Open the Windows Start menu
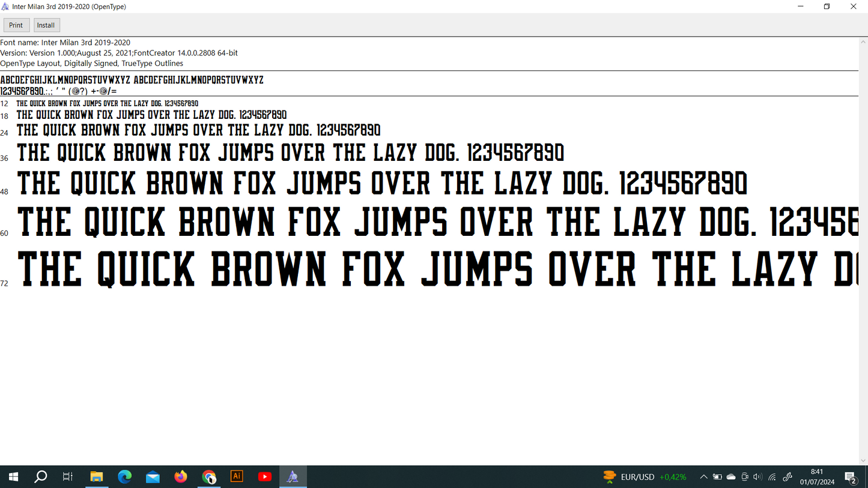The width and height of the screenshot is (868, 488). click(13, 477)
